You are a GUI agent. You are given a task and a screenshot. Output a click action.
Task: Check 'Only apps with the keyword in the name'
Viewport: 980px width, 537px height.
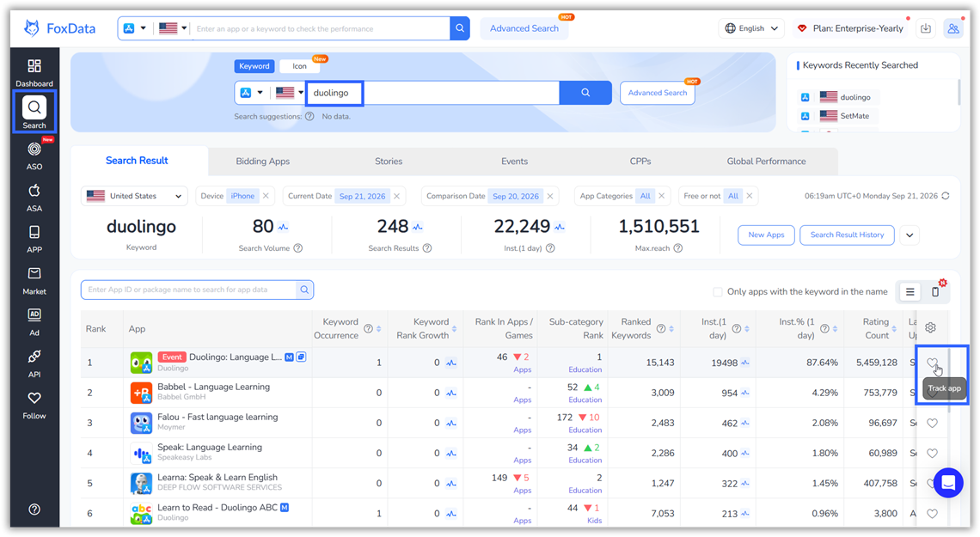(718, 291)
